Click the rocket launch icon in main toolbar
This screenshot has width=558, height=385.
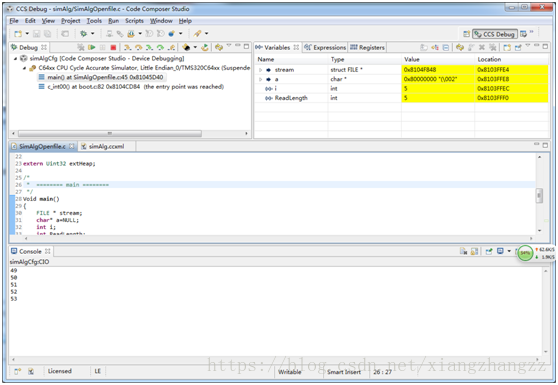click(x=197, y=33)
